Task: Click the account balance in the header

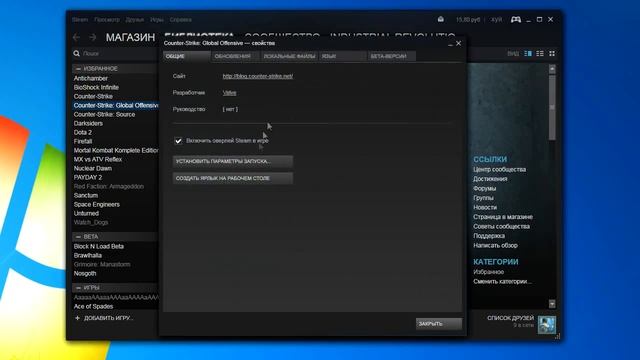Action: click(468, 20)
